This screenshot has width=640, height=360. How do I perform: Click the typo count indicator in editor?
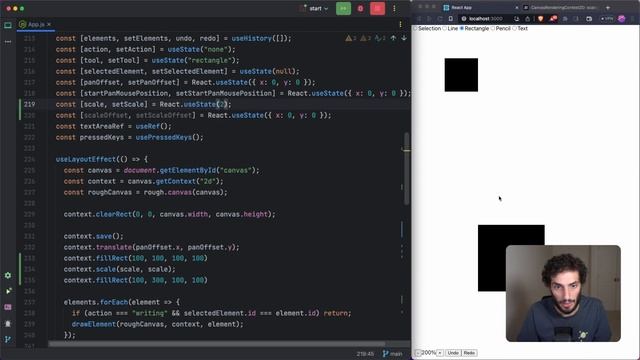coord(380,38)
